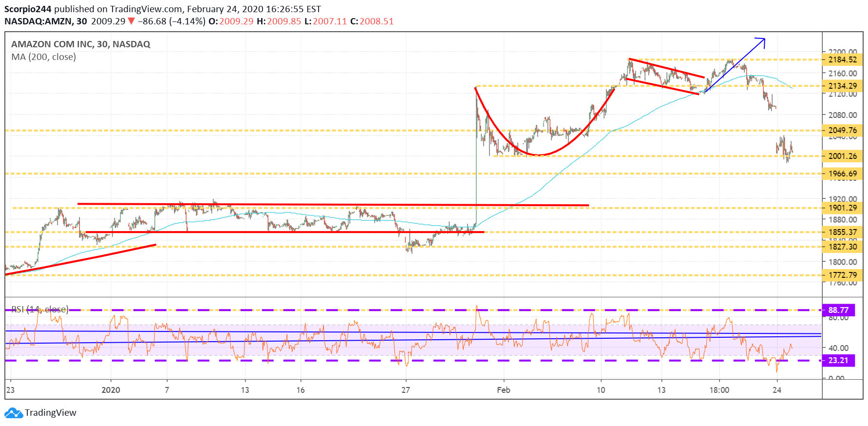The image size is (868, 426).
Task: Click the Scorpio244 author name
Action: click(28, 9)
